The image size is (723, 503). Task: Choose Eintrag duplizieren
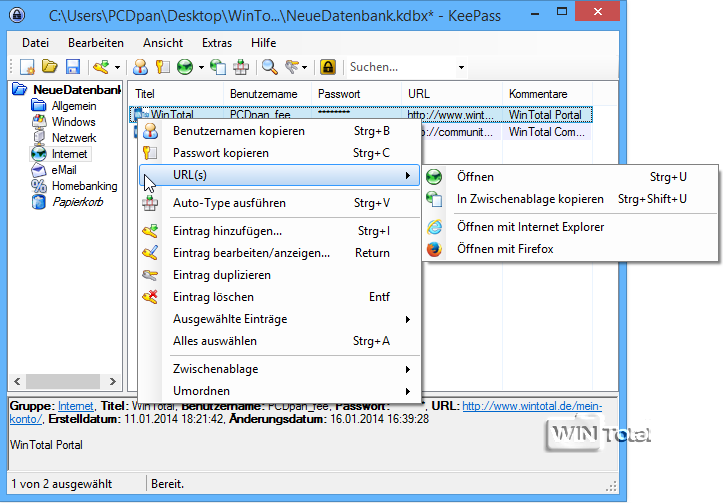point(279,275)
